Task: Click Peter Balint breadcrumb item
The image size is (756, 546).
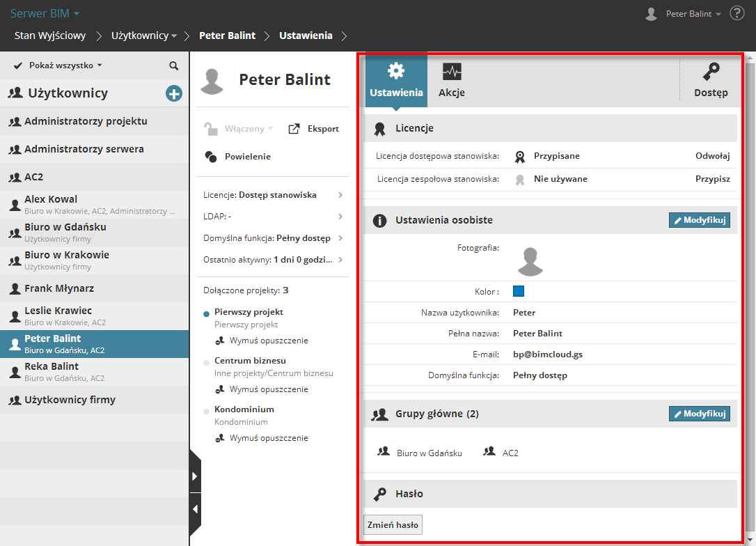Action: (x=227, y=36)
